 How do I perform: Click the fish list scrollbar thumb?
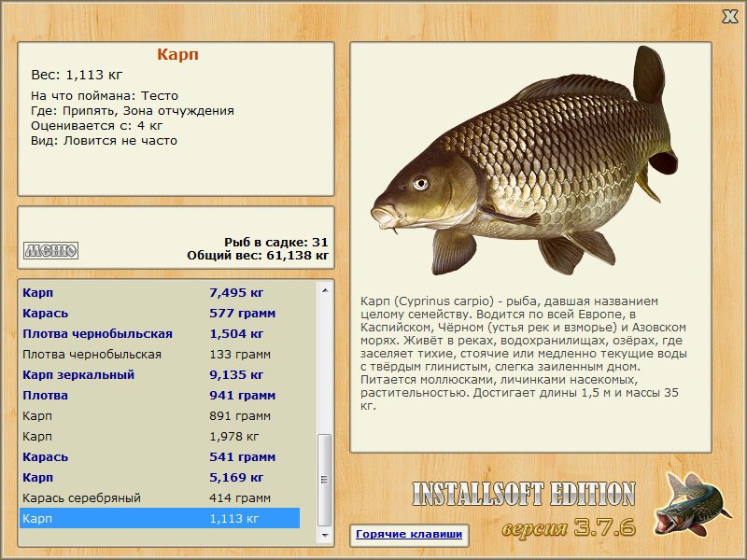pyautogui.click(x=325, y=480)
